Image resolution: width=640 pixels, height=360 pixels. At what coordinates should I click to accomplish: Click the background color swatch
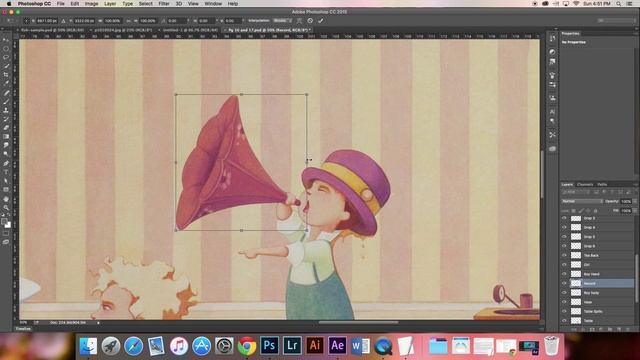click(8, 225)
